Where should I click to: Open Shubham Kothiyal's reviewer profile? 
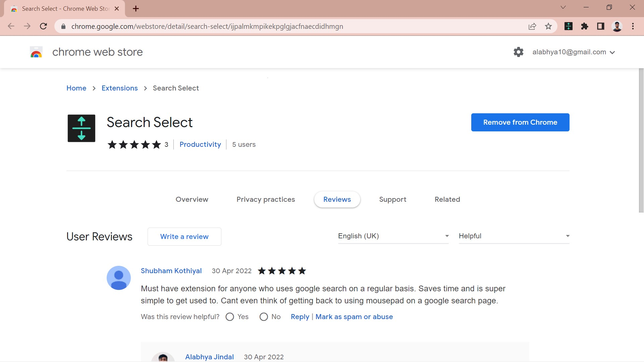(x=171, y=271)
